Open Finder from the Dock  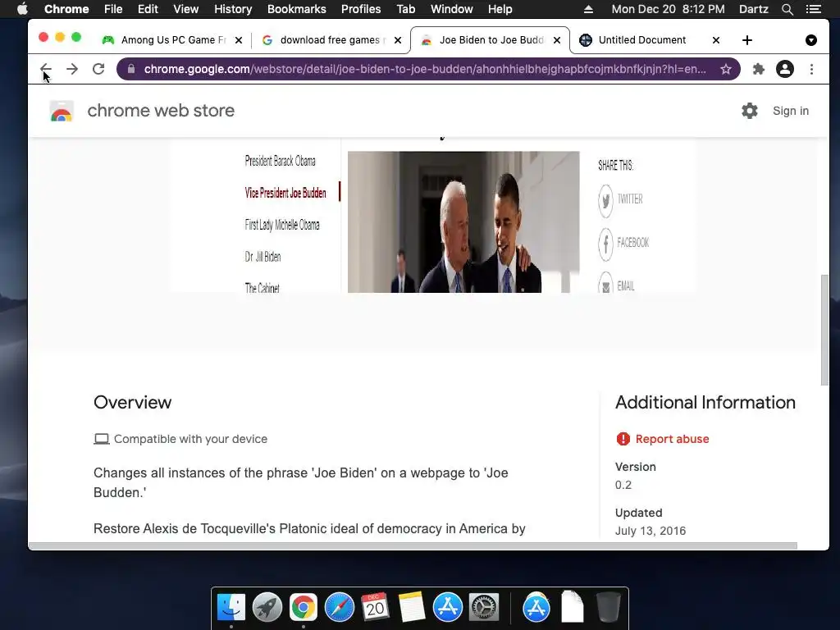tap(231, 608)
